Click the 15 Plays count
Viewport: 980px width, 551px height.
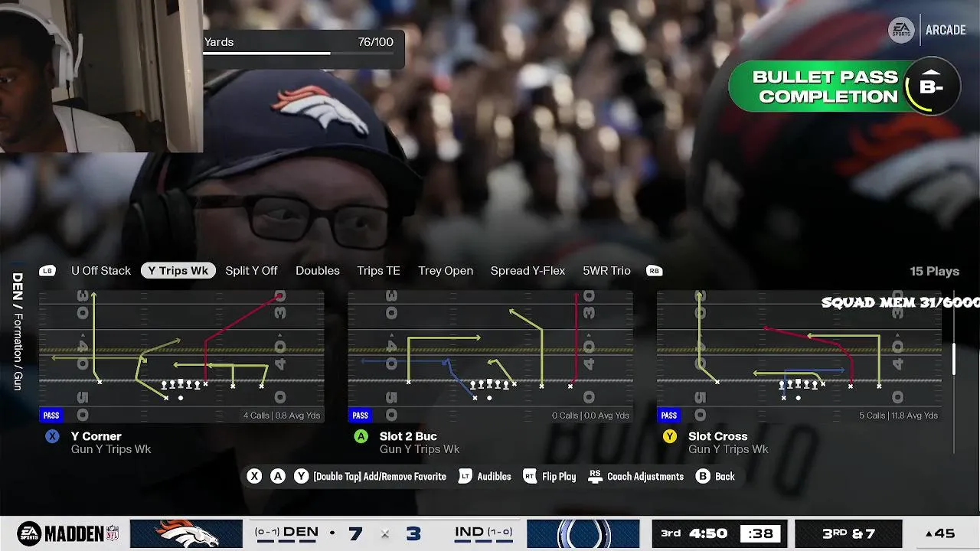(934, 271)
